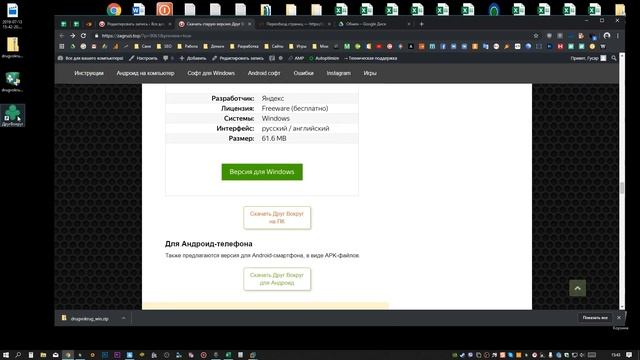The image size is (640, 360).
Task: Open Chrome icon on desktop top row
Action: click(x=114, y=9)
